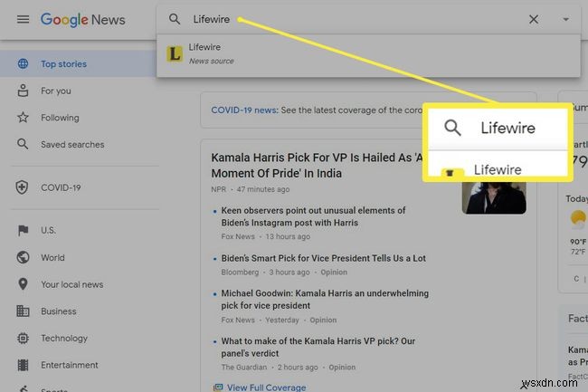
Task: Click the local news location pin icon
Action: 23,284
